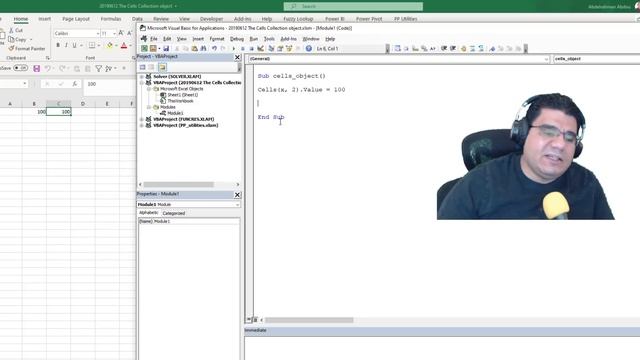This screenshot has height=360, width=640.
Task: Click the View Microsoft Excel icon in VBA toolbar
Action: tap(144, 49)
